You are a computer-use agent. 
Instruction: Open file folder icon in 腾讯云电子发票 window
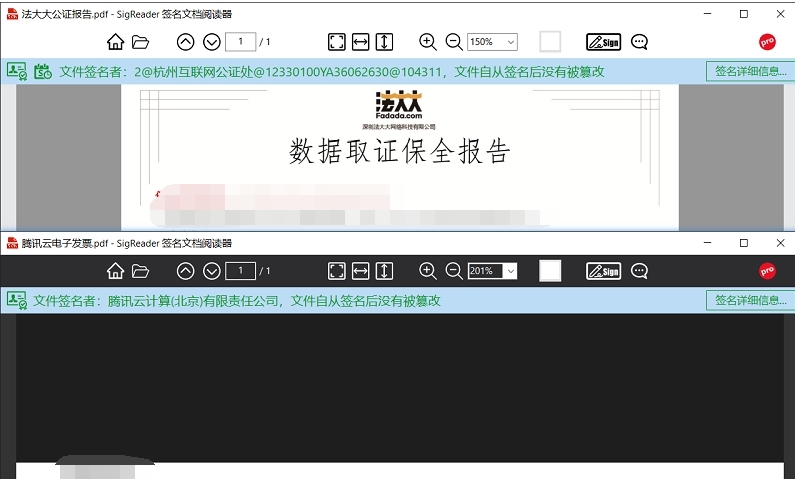click(140, 271)
